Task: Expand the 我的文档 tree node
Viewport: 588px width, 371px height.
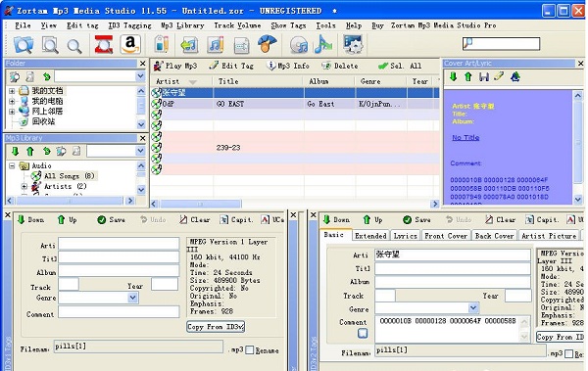Action: click(x=12, y=91)
